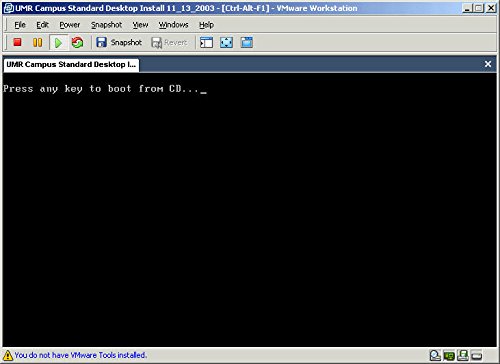Maximize the VMware Workstation window
The image size is (500, 364).
pyautogui.click(x=479, y=8)
